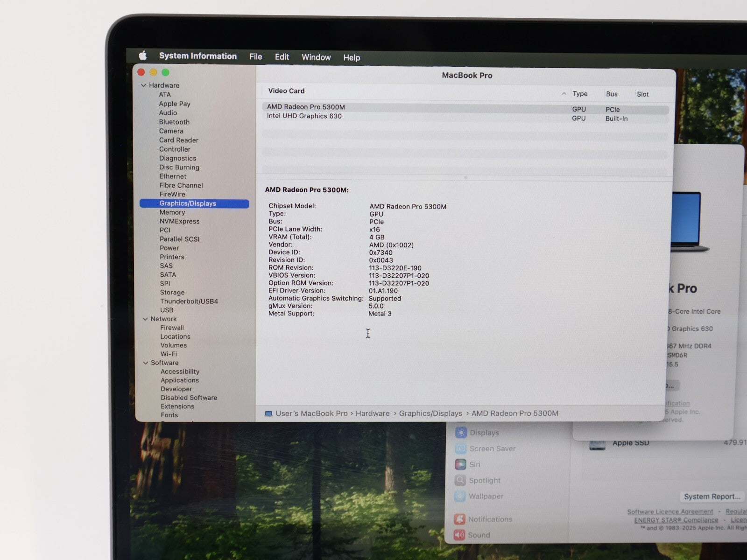Image resolution: width=747 pixels, height=560 pixels.
Task: Open Siri in System Settings sidebar
Action: (468, 465)
